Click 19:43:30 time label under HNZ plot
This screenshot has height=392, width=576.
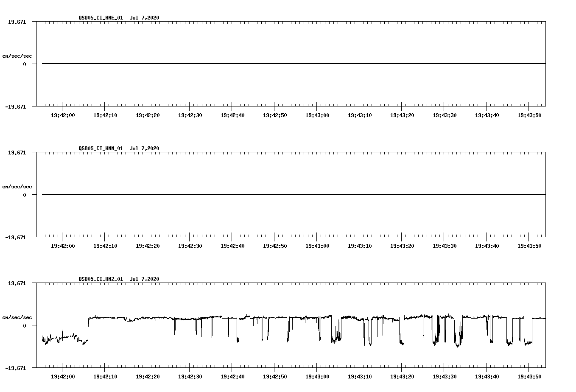445,376
